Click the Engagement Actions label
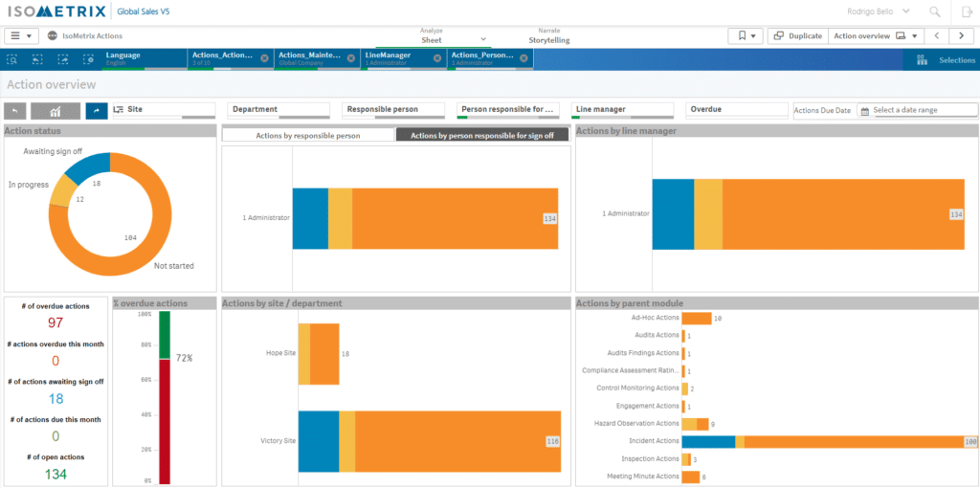This screenshot has width=980, height=488. [x=648, y=406]
